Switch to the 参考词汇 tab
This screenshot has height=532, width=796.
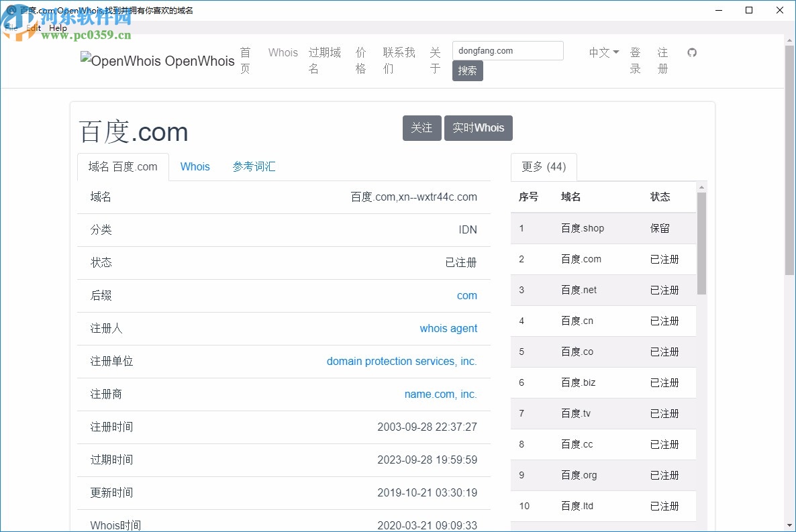(254, 166)
